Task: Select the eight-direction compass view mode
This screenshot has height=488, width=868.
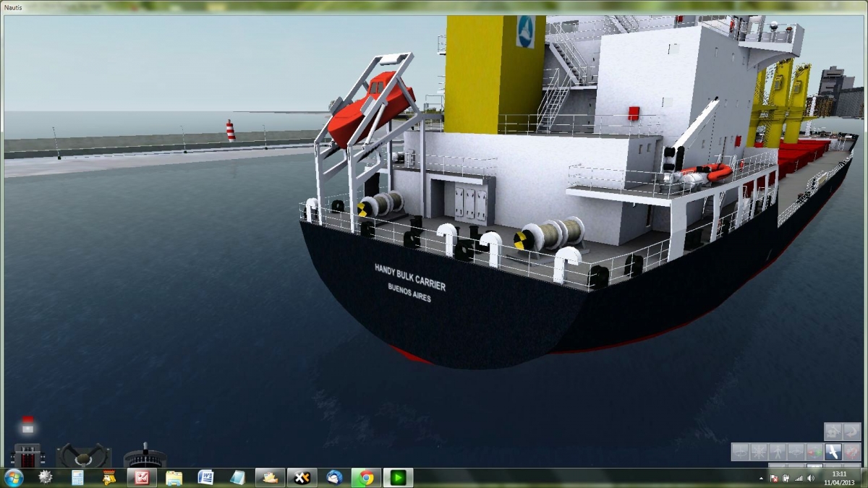Action: coord(759,452)
